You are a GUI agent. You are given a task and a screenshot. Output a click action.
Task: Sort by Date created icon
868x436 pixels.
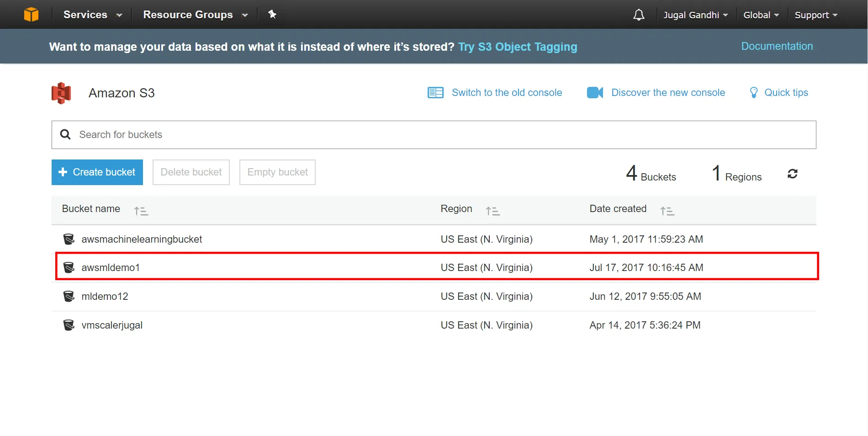(x=667, y=211)
